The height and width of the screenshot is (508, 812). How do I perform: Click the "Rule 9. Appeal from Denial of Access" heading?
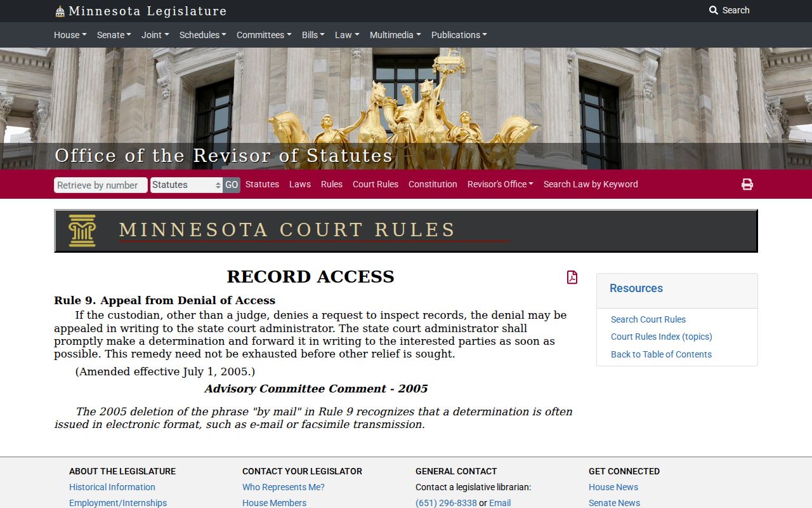(x=165, y=300)
